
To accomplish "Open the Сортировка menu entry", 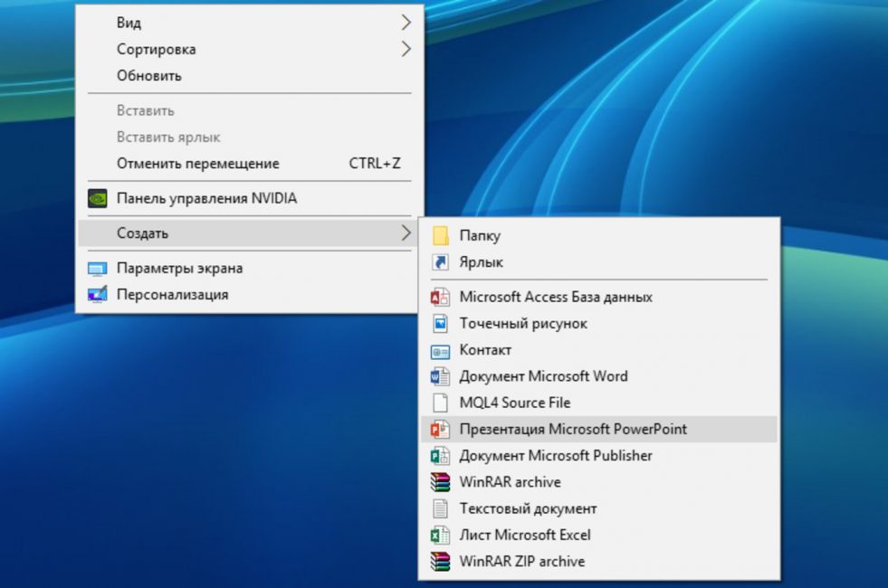I will coord(249,49).
